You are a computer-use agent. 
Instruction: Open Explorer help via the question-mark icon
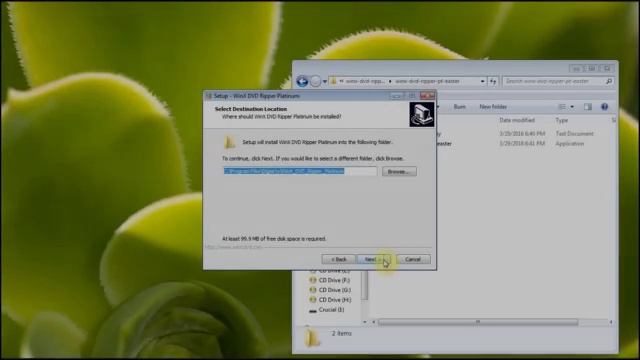(x=604, y=107)
